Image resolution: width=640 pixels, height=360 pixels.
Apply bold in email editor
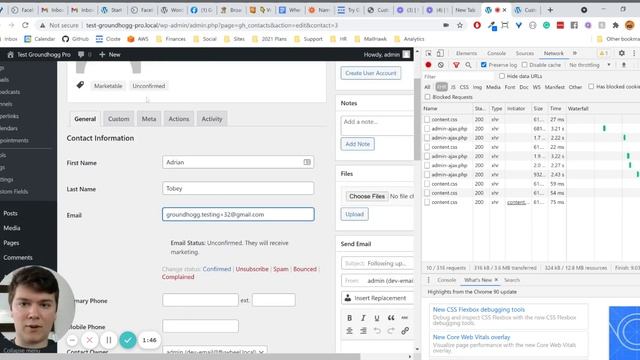click(349, 318)
